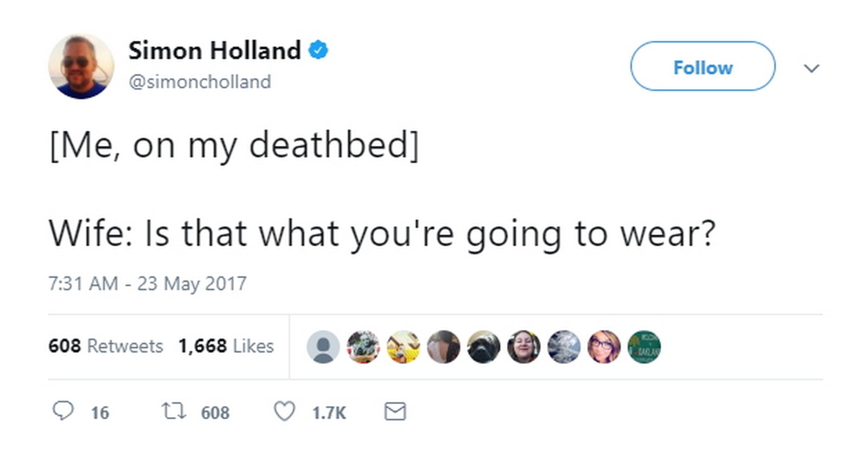Image resolution: width=868 pixels, height=460 pixels.
Task: Click the reply speech bubble icon
Action: pos(63,411)
